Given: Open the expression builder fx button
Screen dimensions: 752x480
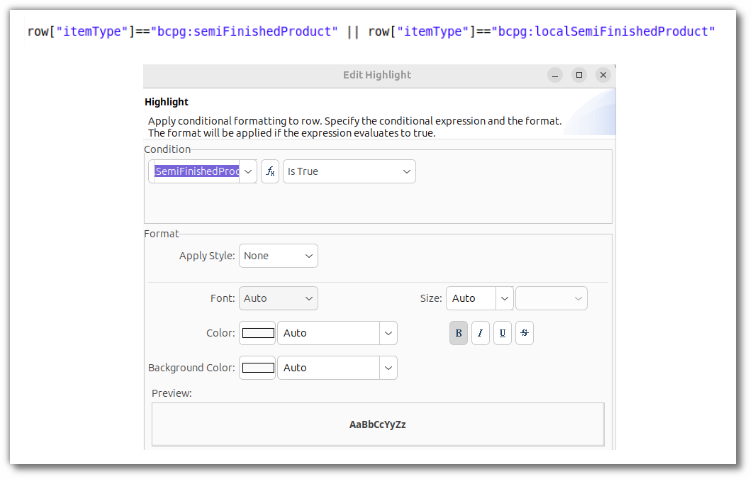Looking at the screenshot, I should (270, 171).
